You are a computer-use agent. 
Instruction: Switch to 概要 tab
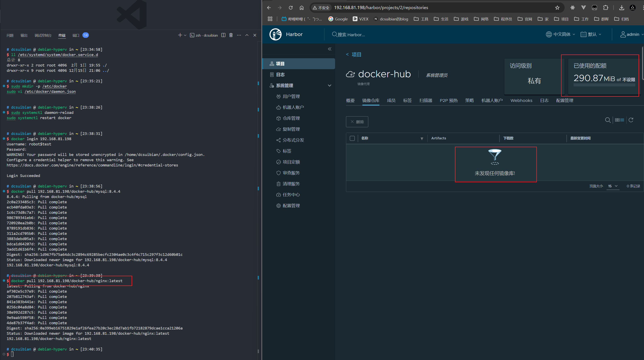[350, 101]
